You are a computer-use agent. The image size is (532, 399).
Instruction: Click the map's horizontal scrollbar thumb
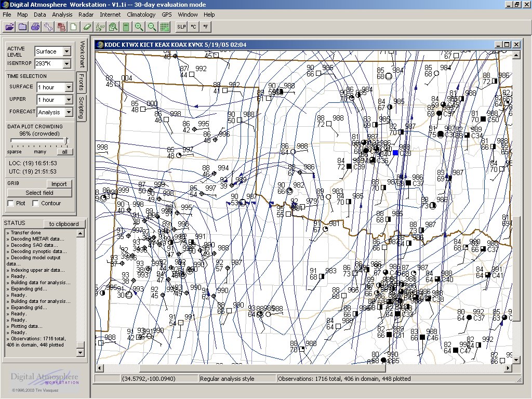pos(262,368)
